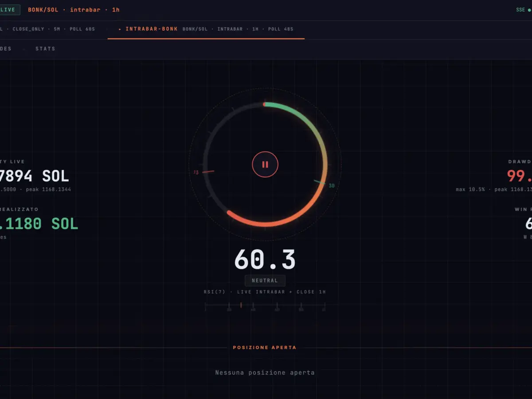The width and height of the screenshot is (532, 399).
Task: Click the 7894 SOL equity value
Action: (x=35, y=176)
